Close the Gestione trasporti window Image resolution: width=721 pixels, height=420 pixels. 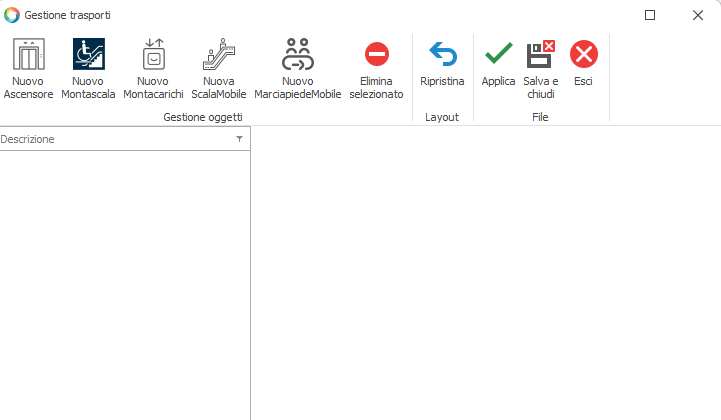pos(697,15)
